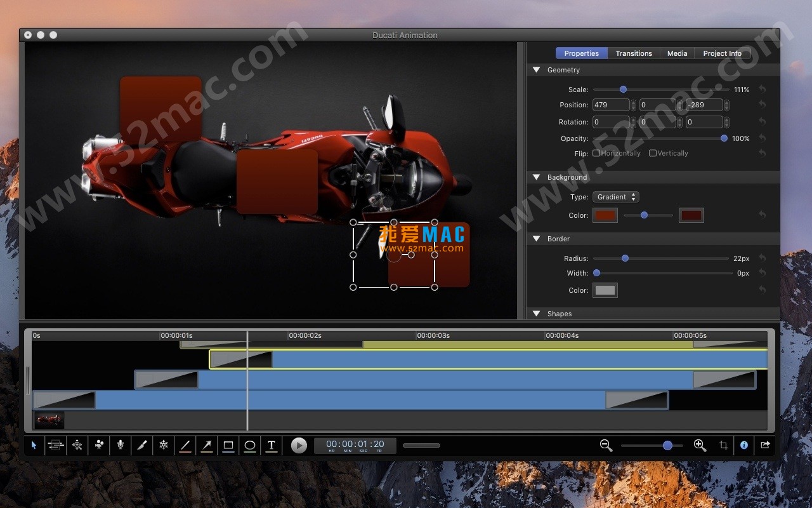The height and width of the screenshot is (508, 812).
Task: Click the 00:00:05s ruler mark
Action: pos(690,335)
